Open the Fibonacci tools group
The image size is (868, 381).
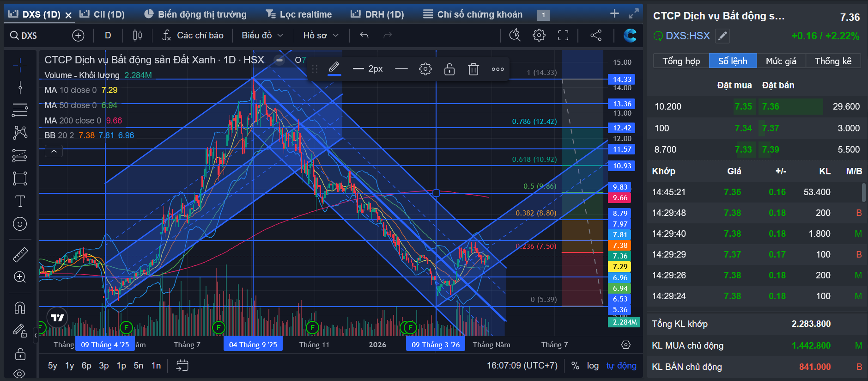click(20, 110)
